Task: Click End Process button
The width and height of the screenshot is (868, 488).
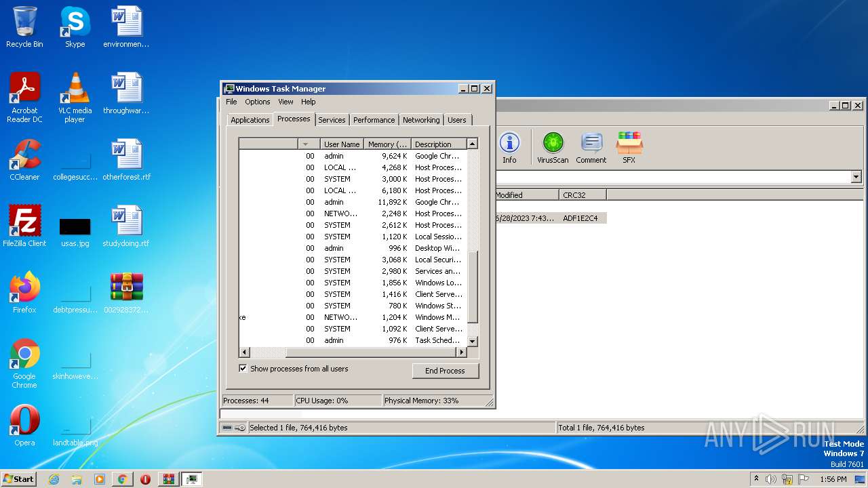Action: point(445,371)
